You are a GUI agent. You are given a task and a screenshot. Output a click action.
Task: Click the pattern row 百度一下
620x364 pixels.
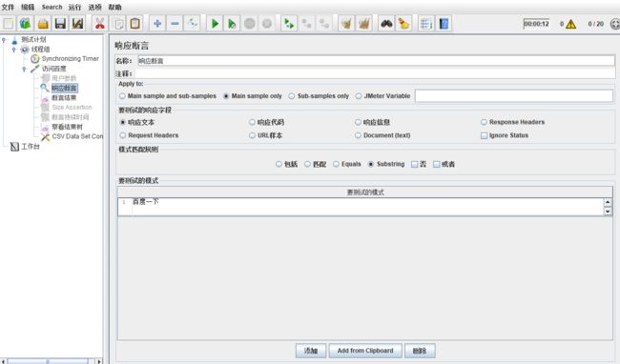(361, 207)
